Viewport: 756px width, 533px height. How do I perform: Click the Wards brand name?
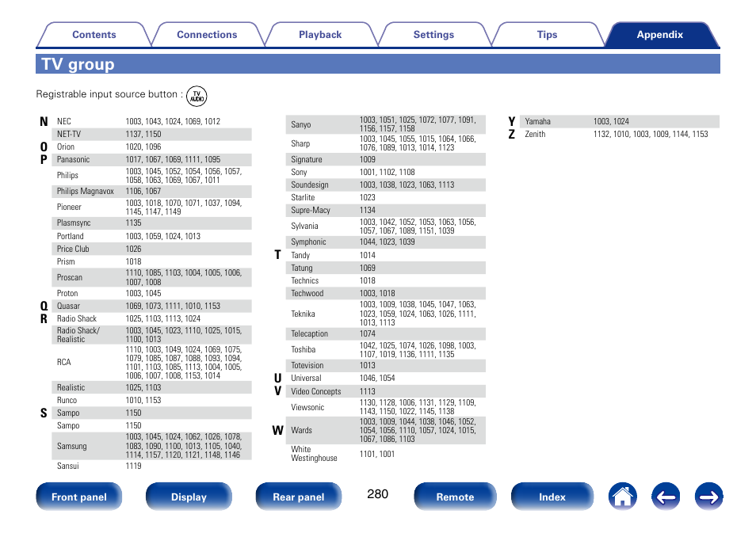pos(301,430)
